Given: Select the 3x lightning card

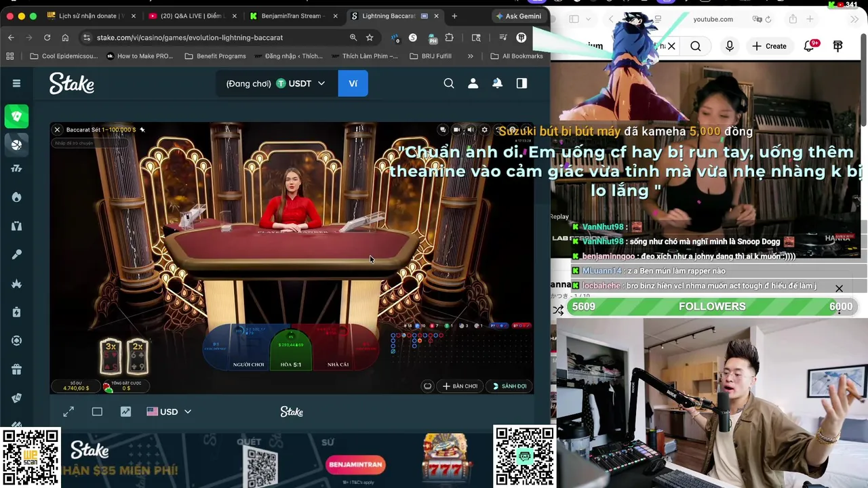Looking at the screenshot, I should (x=111, y=357).
